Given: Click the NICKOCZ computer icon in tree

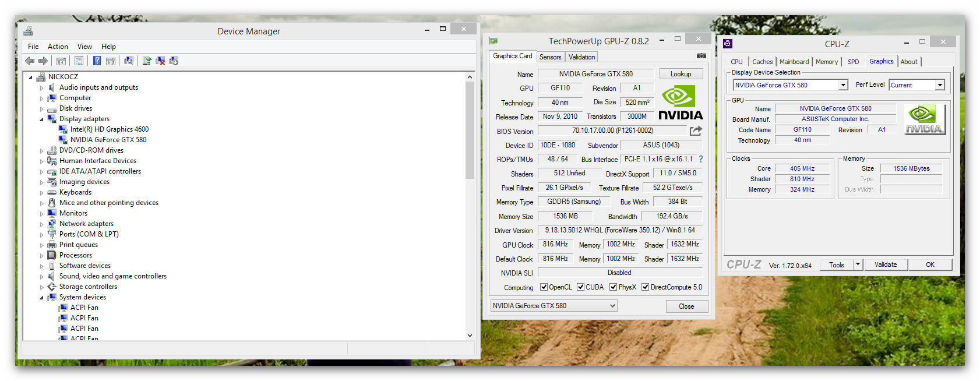Looking at the screenshot, I should tap(41, 77).
